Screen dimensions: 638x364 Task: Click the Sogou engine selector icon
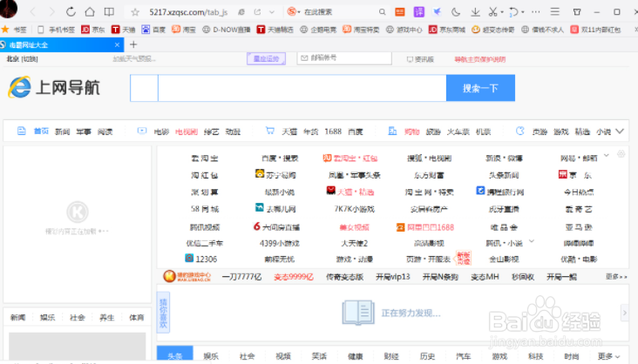point(291,11)
